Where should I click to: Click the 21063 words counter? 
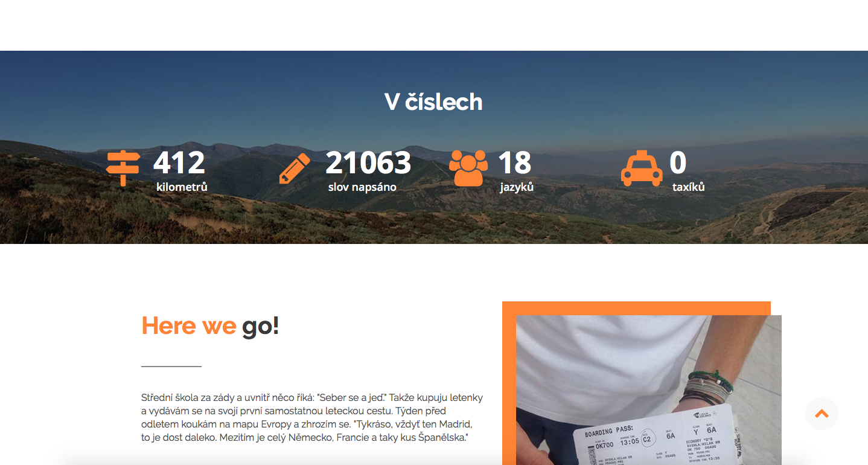(368, 163)
